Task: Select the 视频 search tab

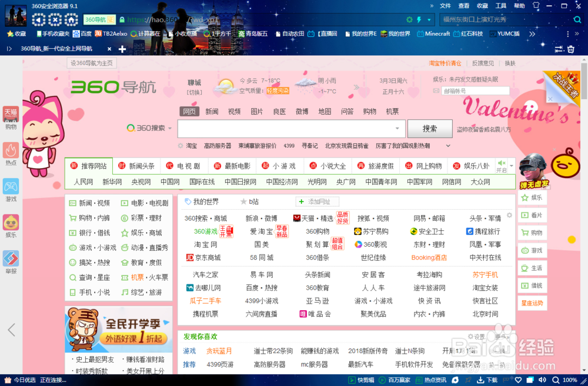Action: pyautogui.click(x=235, y=112)
